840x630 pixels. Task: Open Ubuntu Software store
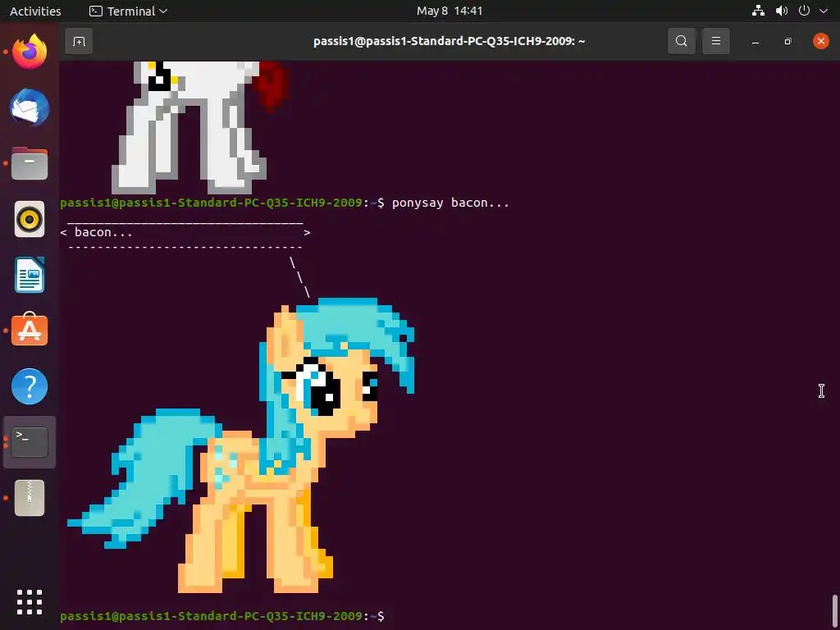coord(30,330)
